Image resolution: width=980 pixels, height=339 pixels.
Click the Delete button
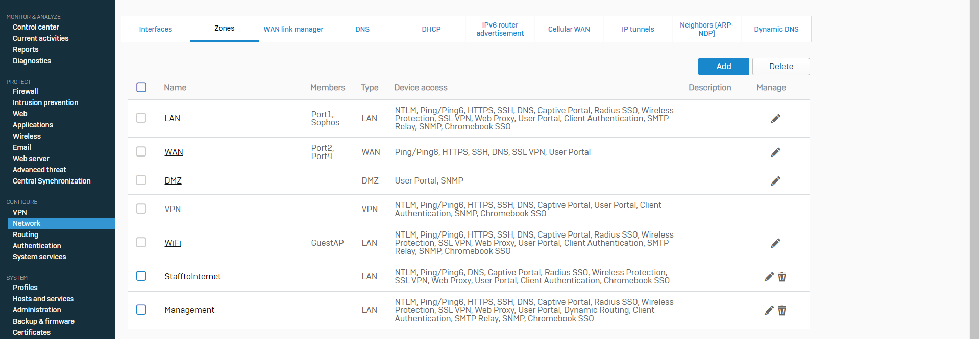point(780,66)
